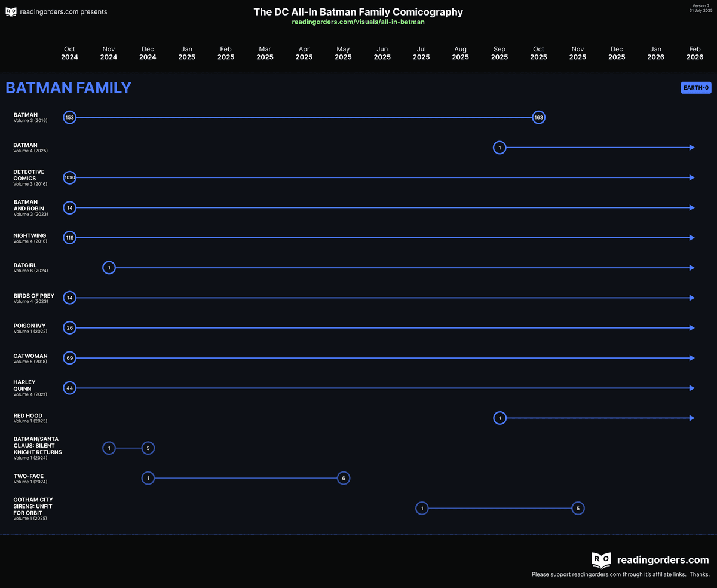Click the Jan 2025 month label
Viewport: 717px width, 588px height.
click(187, 53)
